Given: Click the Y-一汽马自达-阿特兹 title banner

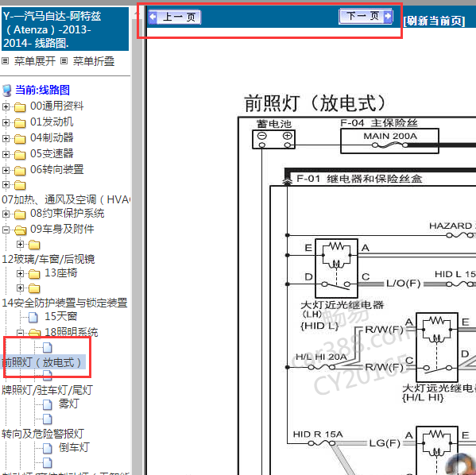Looking at the screenshot, I should (65, 29).
